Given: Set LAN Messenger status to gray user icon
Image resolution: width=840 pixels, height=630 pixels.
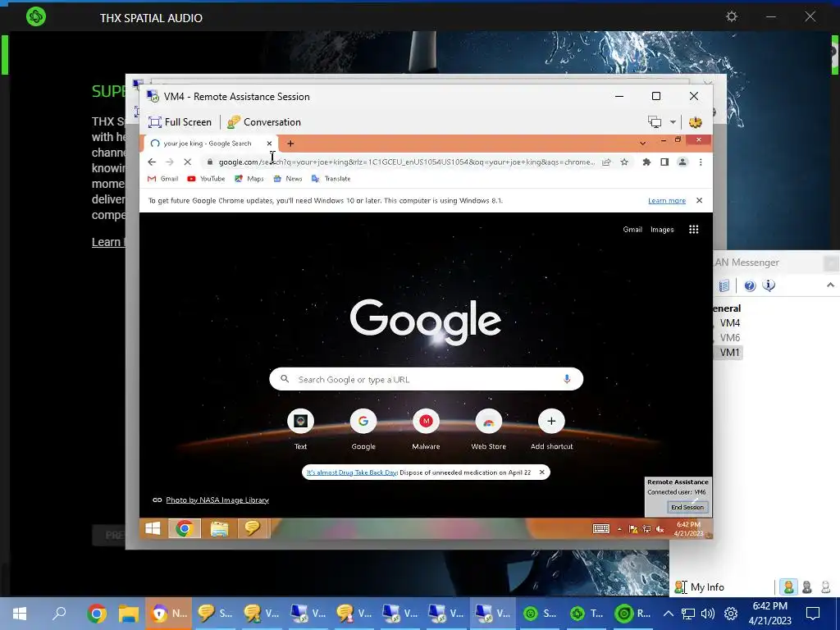Looking at the screenshot, I should click(x=807, y=587).
